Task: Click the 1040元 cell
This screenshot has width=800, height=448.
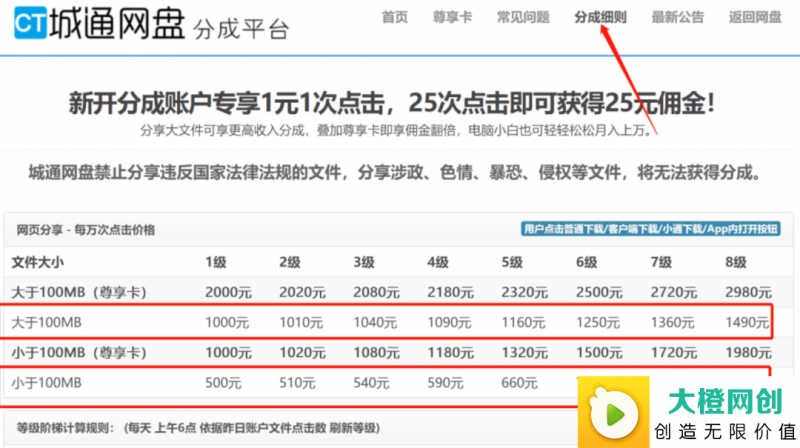Action: (x=375, y=322)
